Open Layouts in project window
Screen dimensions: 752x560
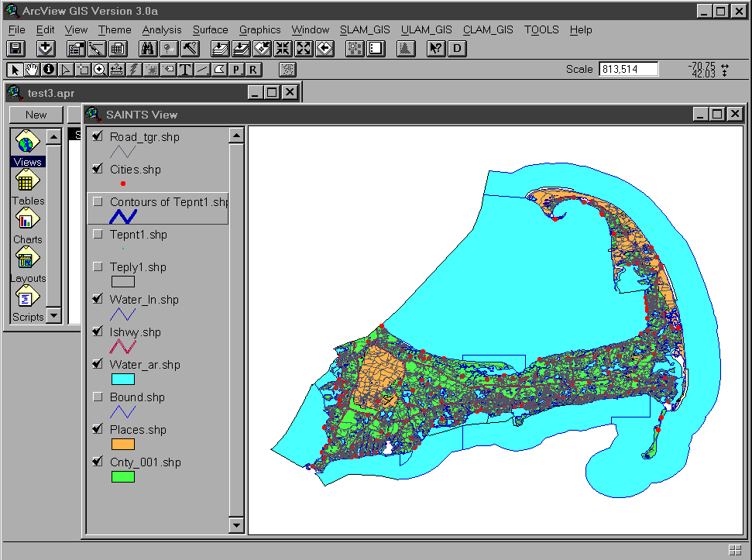[x=28, y=265]
